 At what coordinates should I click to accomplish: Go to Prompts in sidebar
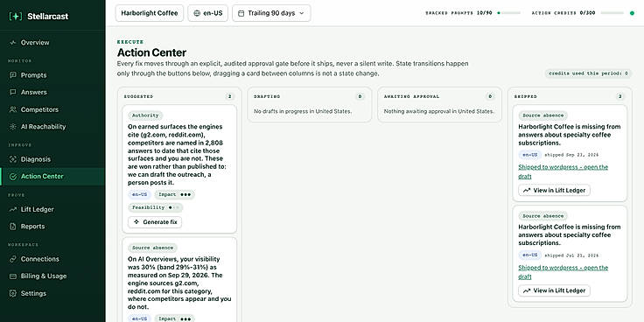point(52,75)
